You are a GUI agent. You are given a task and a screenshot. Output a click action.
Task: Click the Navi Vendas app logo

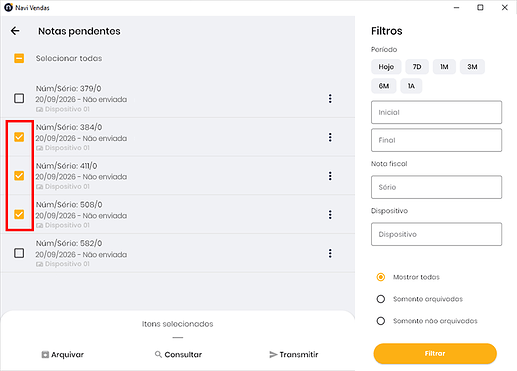coord(8,7)
